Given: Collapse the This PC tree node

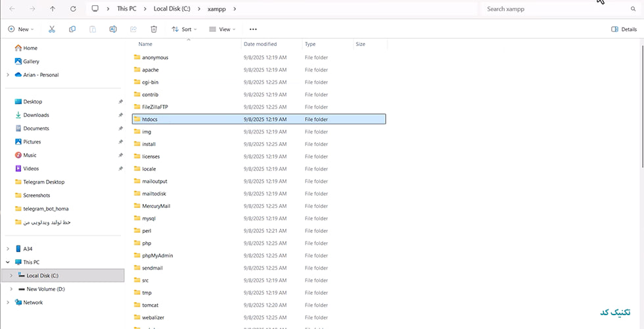Looking at the screenshot, I should tap(8, 262).
